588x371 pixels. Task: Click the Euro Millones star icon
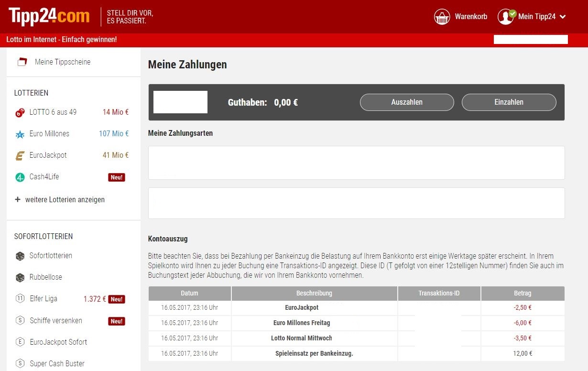pyautogui.click(x=20, y=134)
